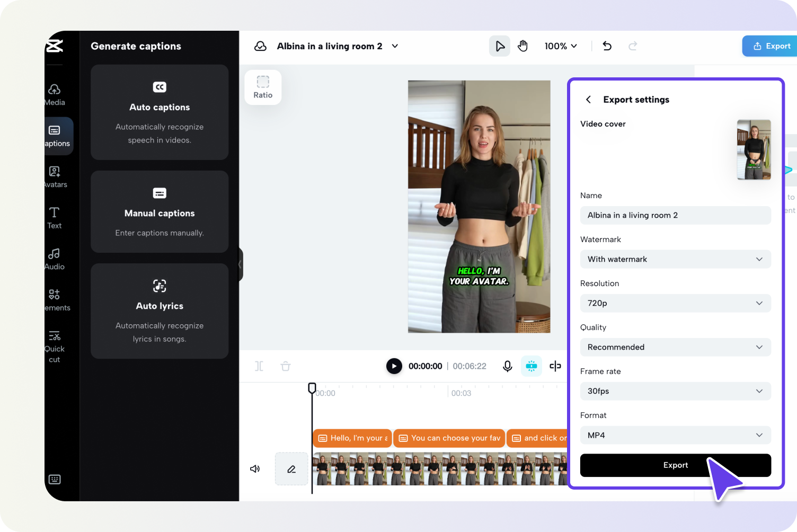
Task: Click the blue Export button in header
Action: point(769,46)
